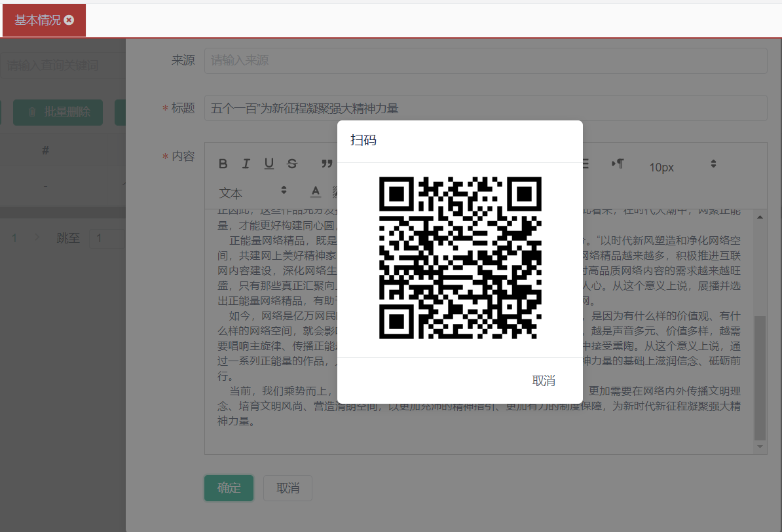
Task: Toggle strikethrough formatting in editor toolbar
Action: [x=292, y=164]
